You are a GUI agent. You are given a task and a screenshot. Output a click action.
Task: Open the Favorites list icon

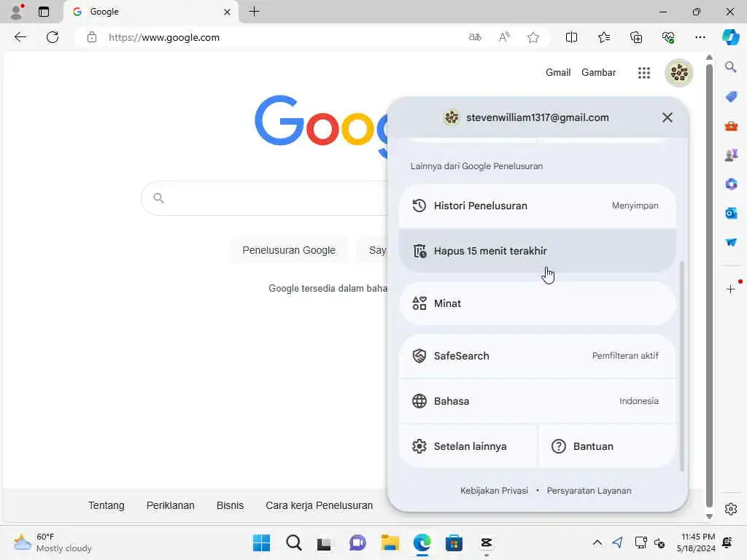pyautogui.click(x=603, y=37)
